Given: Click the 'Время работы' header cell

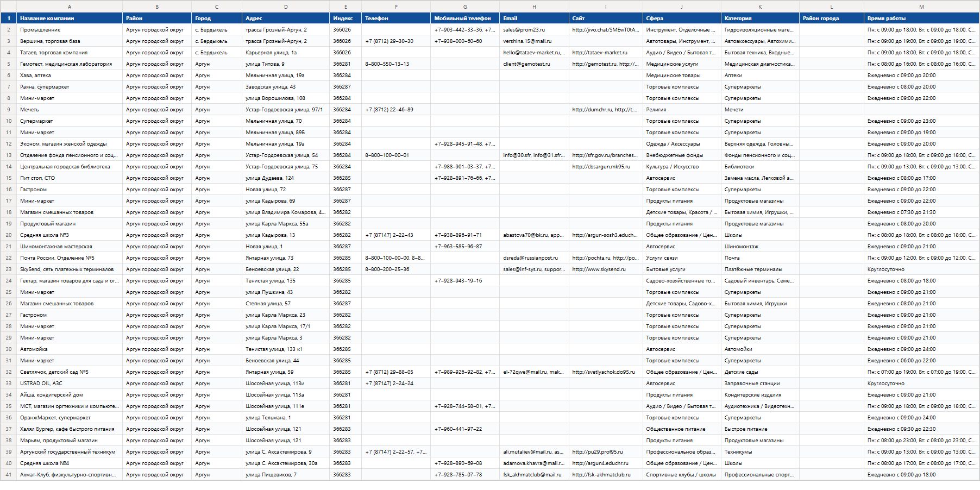Looking at the screenshot, I should tap(921, 18).
